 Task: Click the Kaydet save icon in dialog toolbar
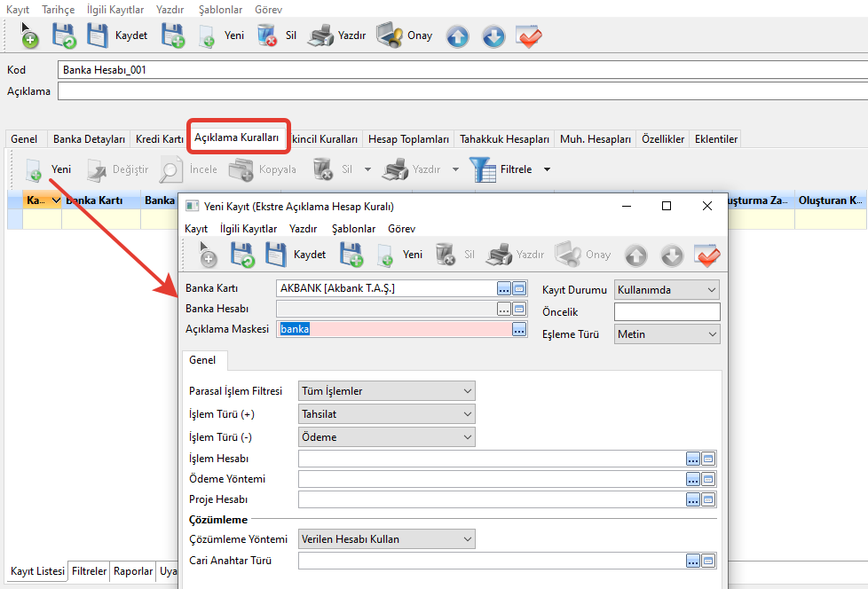pos(277,255)
